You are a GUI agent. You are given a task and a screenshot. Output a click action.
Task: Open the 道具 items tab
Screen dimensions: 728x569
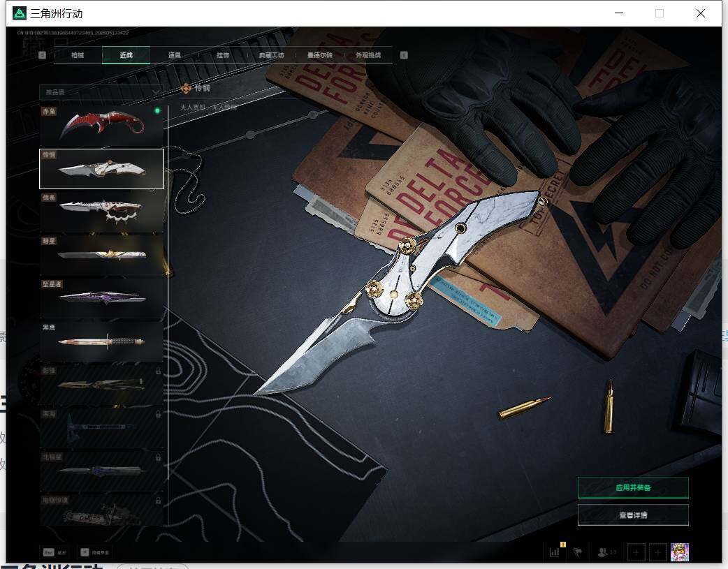[175, 55]
